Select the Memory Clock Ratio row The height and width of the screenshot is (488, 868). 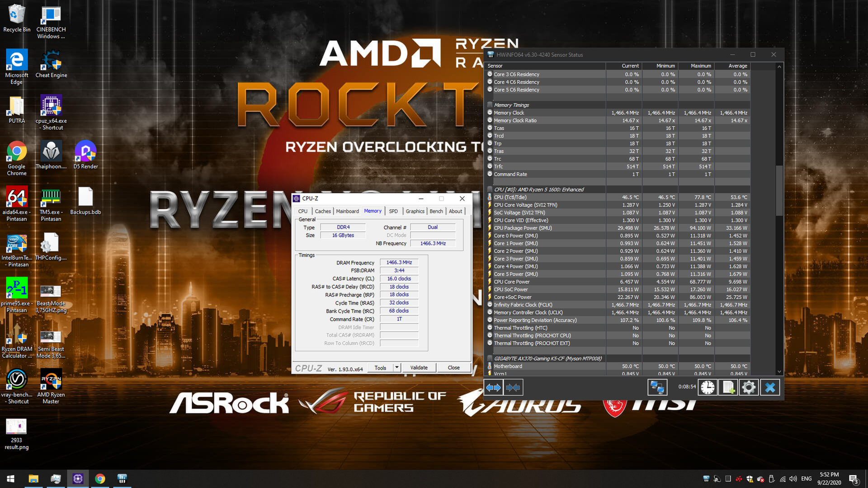point(618,121)
